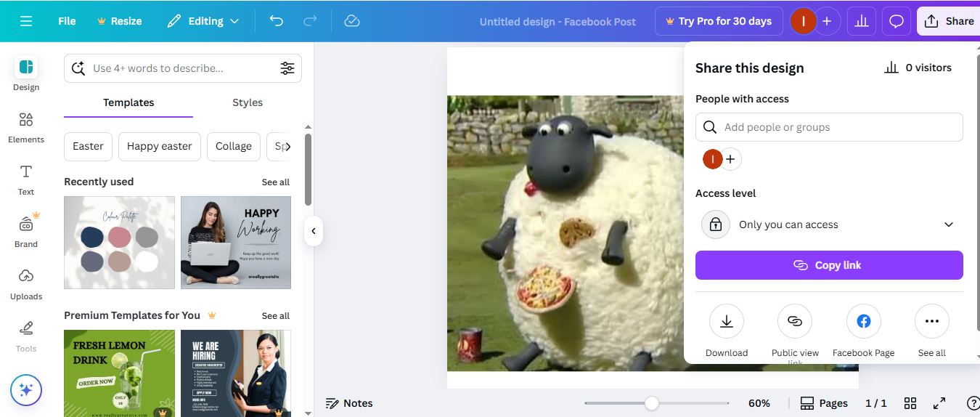Collapse the side panel with arrow handle
Image resolution: width=980 pixels, height=417 pixels.
[314, 231]
